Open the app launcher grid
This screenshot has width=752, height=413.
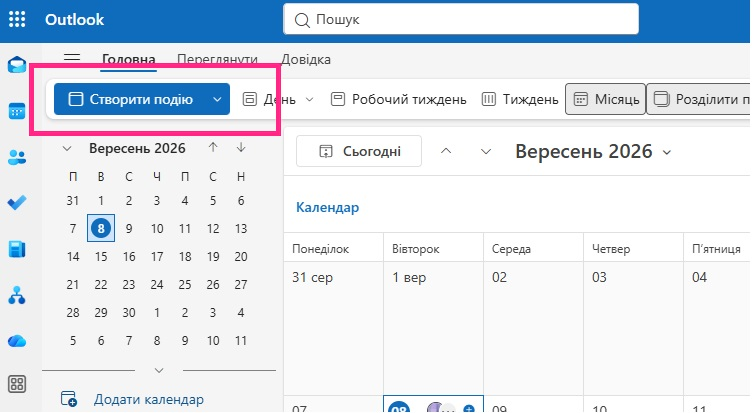click(x=17, y=19)
